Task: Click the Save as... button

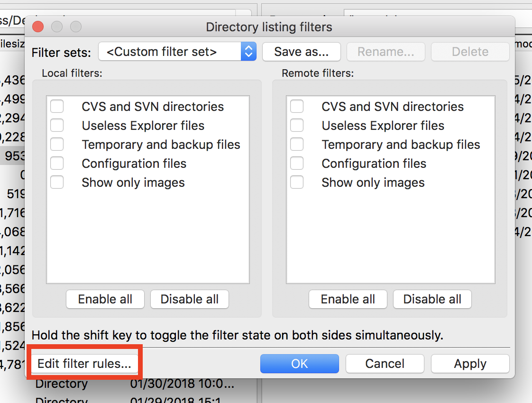Action: pyautogui.click(x=301, y=52)
